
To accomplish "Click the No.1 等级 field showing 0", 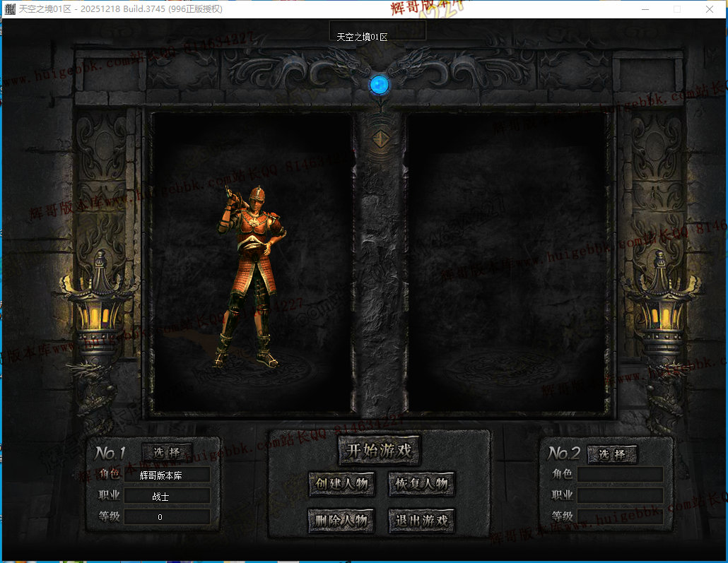I will pos(167,517).
